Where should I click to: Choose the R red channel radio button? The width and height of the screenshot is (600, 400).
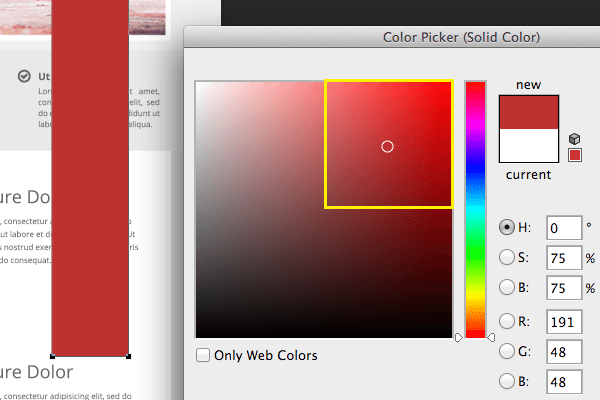(x=507, y=321)
